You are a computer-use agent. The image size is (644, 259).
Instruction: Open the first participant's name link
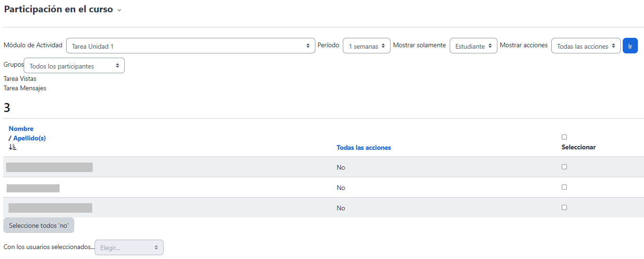coord(49,167)
